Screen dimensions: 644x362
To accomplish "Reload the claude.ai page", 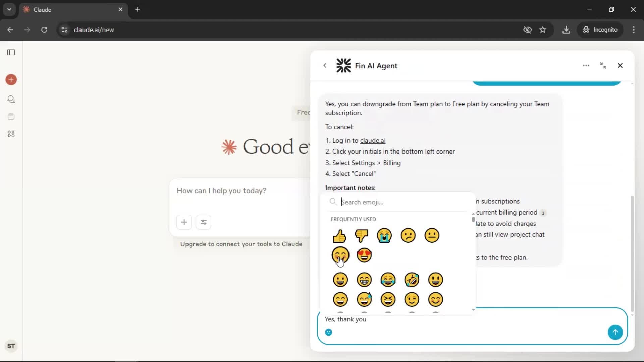I will [44, 30].
